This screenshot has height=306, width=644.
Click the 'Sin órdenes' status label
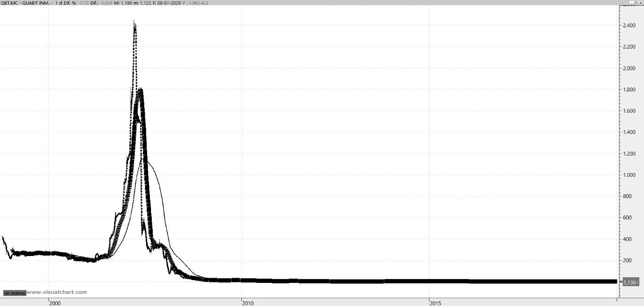point(14,293)
